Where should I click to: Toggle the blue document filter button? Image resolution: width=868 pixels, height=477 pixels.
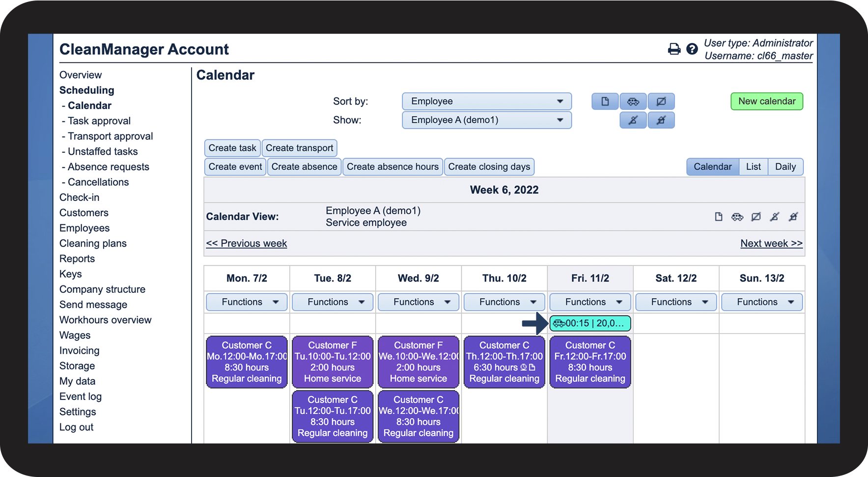[605, 101]
